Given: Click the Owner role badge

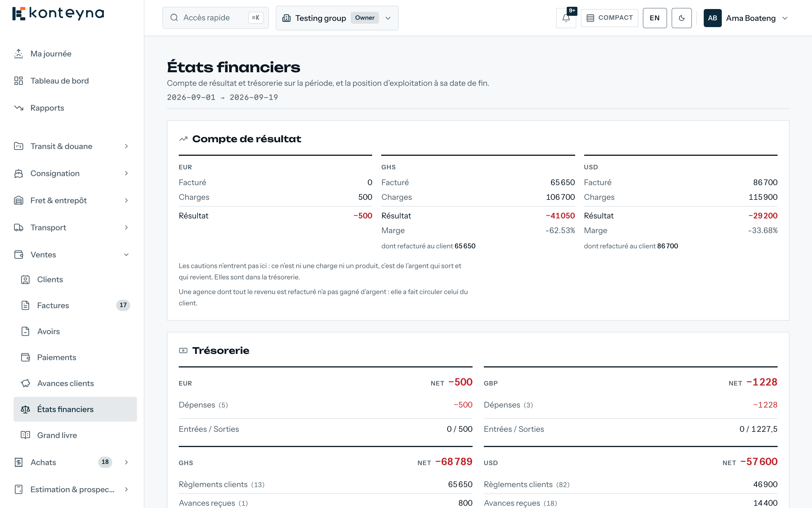Looking at the screenshot, I should [x=365, y=18].
